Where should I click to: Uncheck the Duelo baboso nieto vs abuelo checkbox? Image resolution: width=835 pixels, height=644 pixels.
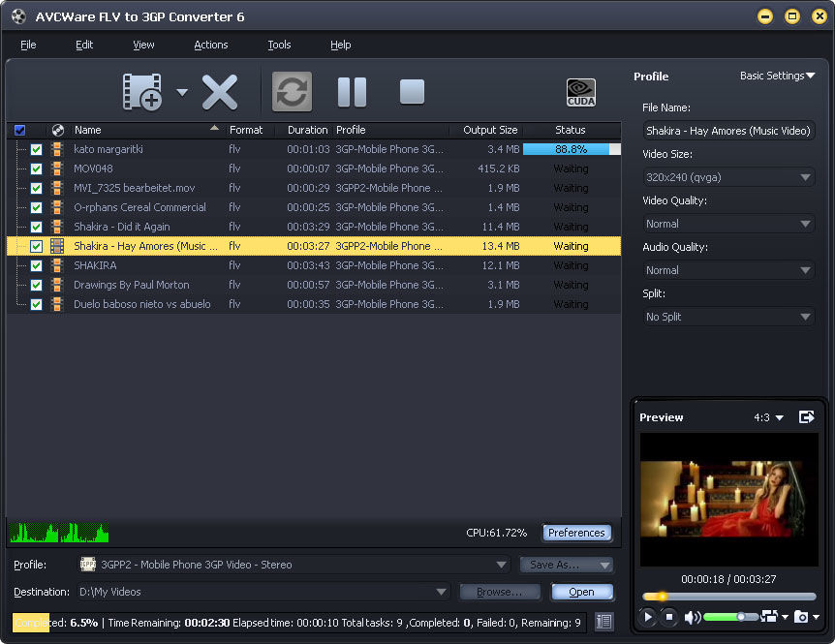[36, 304]
